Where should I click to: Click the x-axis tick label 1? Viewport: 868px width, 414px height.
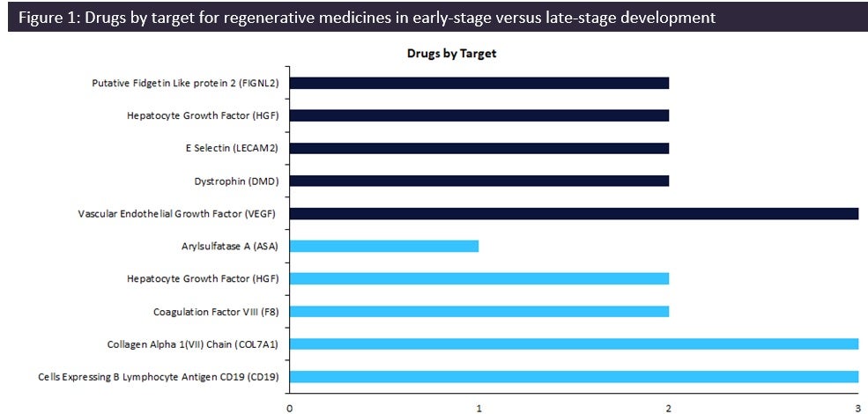(479, 406)
